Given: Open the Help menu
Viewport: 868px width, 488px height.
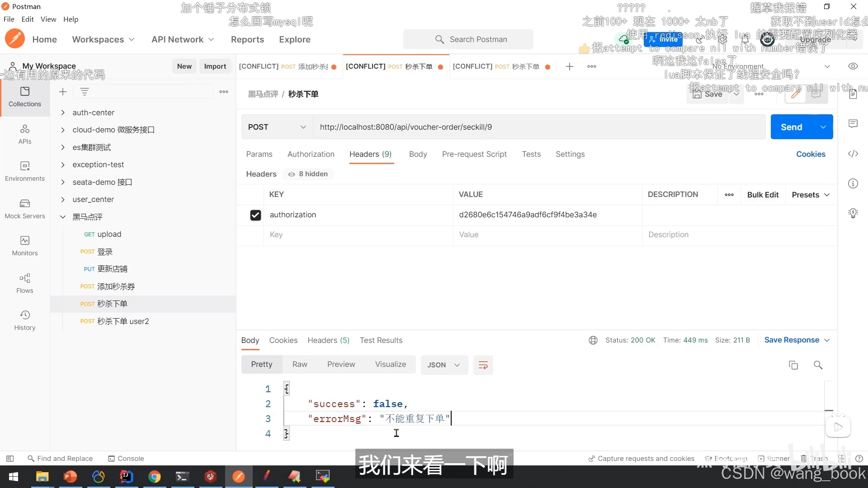Looking at the screenshot, I should 71,19.
